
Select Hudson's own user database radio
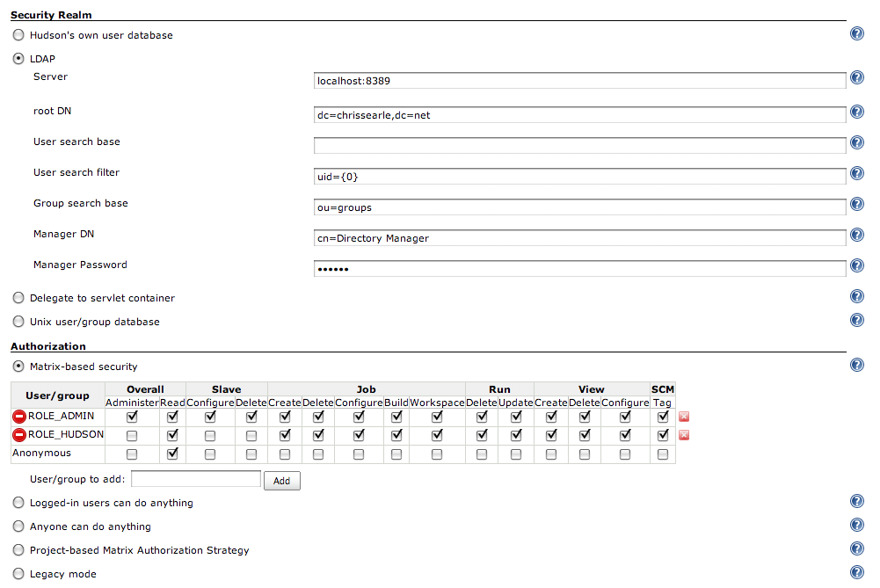point(18,36)
